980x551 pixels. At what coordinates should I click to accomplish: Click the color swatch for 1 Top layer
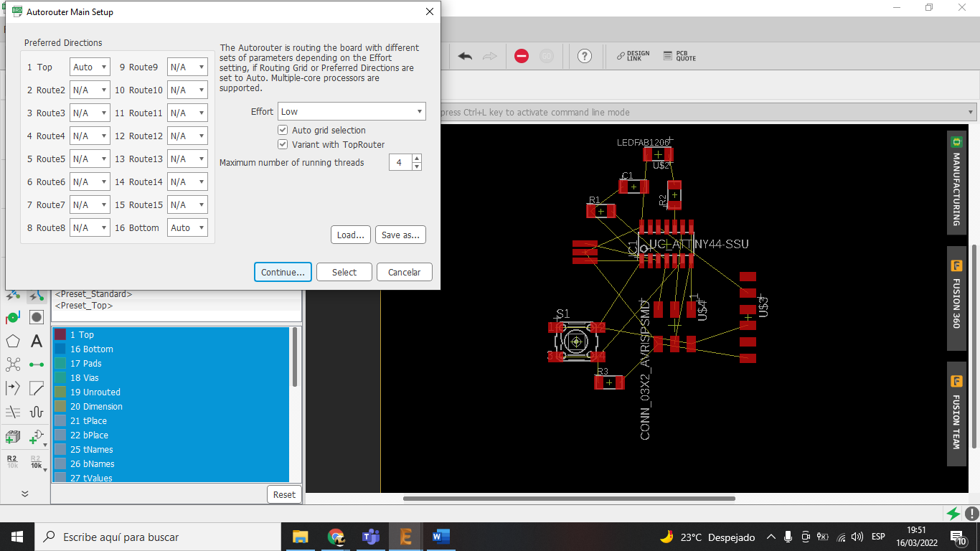click(x=60, y=334)
